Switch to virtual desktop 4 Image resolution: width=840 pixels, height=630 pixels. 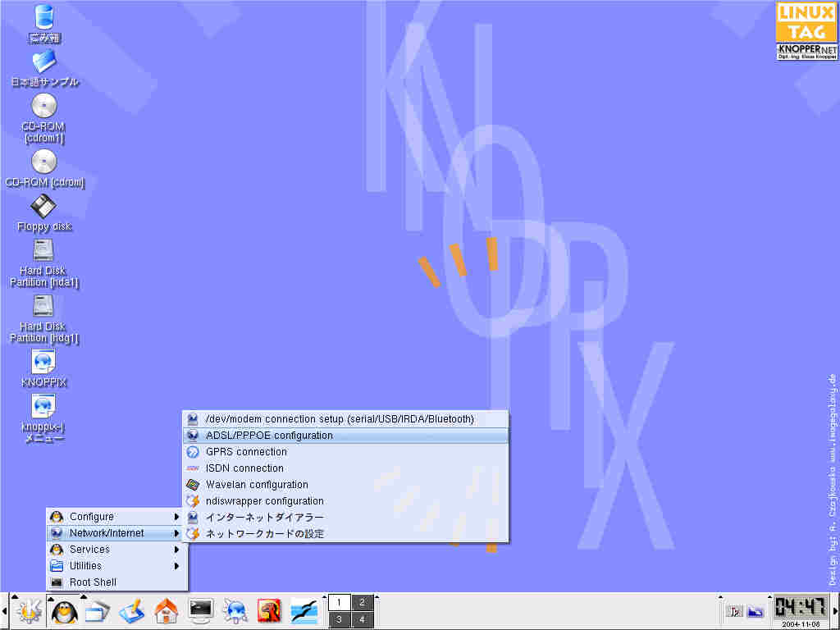362,620
